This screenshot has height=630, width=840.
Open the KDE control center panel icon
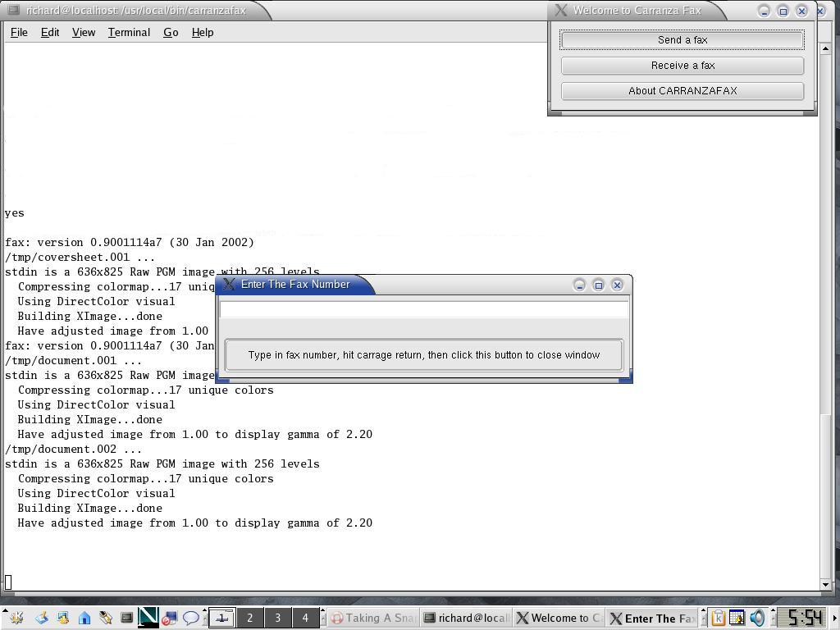tap(62, 618)
